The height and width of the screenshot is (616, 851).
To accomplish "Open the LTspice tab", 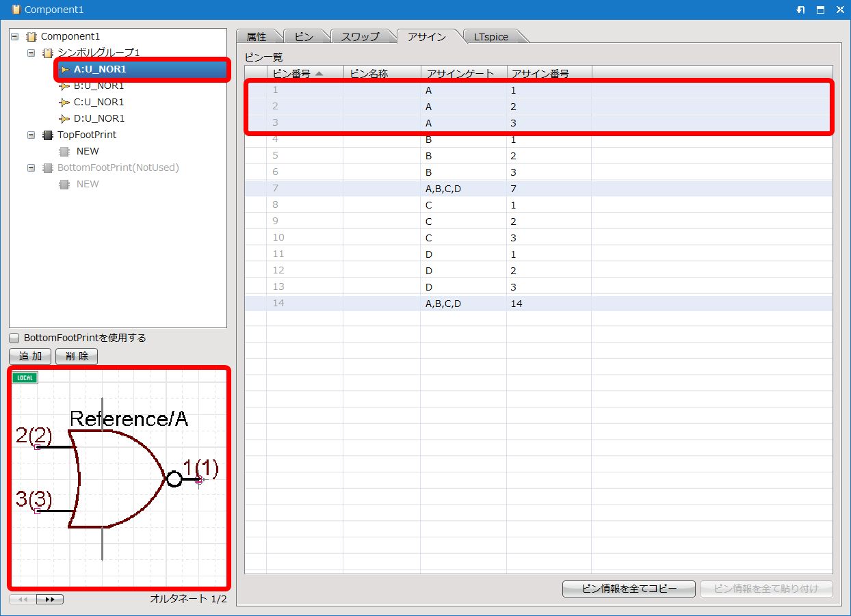I will click(491, 37).
